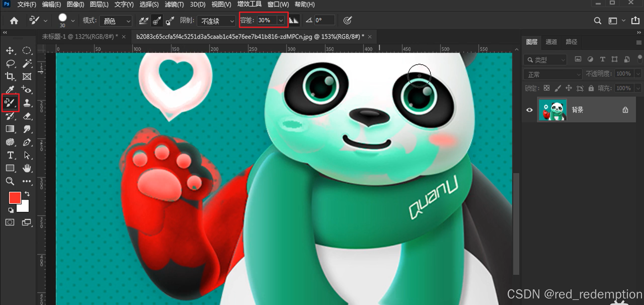Select the Gradient tool

[x=10, y=129]
